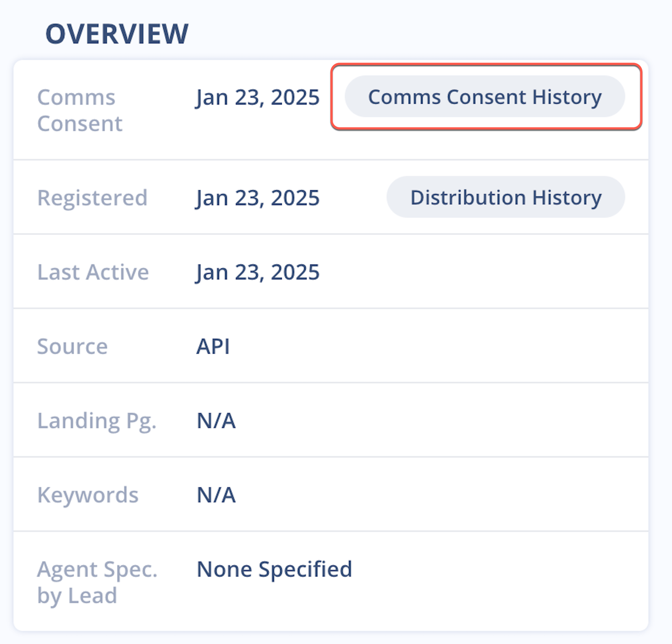Select the Comms Consent date Jan 23, 2025

pos(258,97)
